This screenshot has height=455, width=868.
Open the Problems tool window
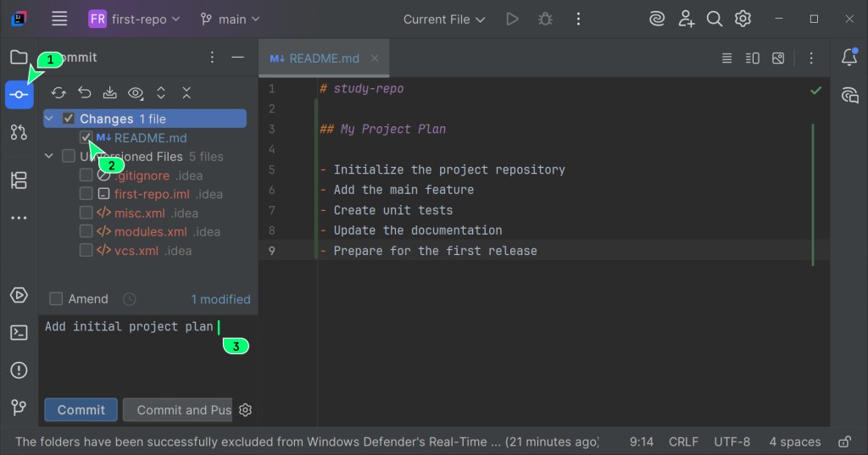(19, 370)
